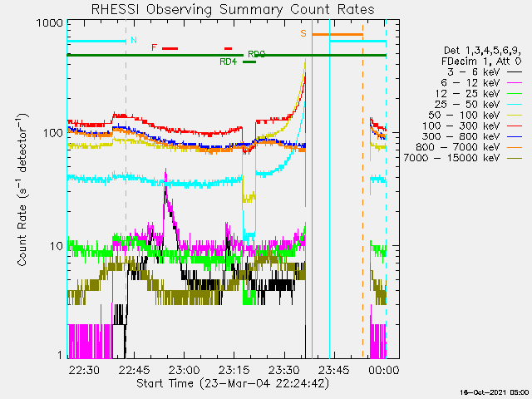Click the orange line swatch for 800-7000 keV

[x=515, y=148]
